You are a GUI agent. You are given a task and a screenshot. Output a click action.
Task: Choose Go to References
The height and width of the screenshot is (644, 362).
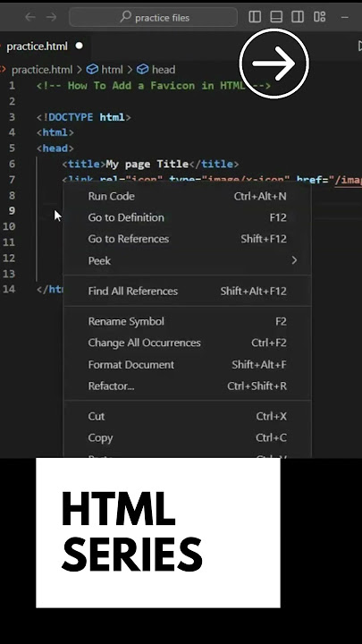pos(187,239)
